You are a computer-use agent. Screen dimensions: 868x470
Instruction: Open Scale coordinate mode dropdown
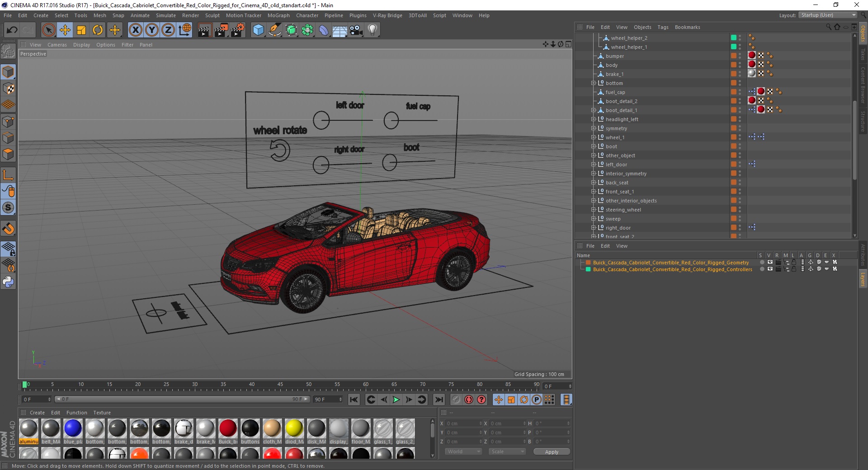pos(508,451)
